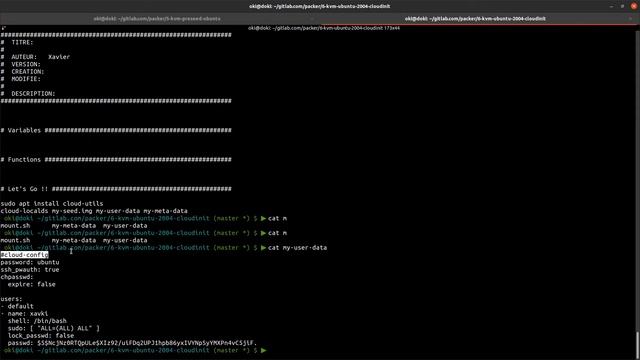Select the 6-kvm-ubuntu-2004-cloudinit terminal tab

click(475, 19)
